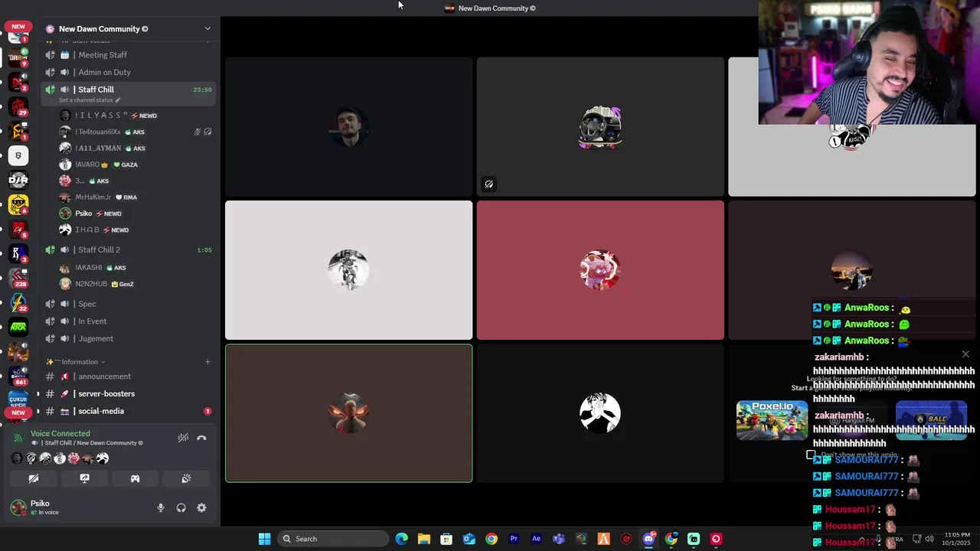
Task: Open the Poxel.io activity card
Action: [x=772, y=420]
